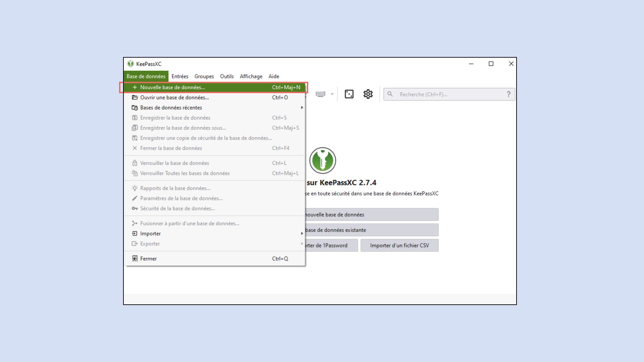The width and height of the screenshot is (644, 362).
Task: Open the 'Affichage' menu
Action: tap(251, 76)
